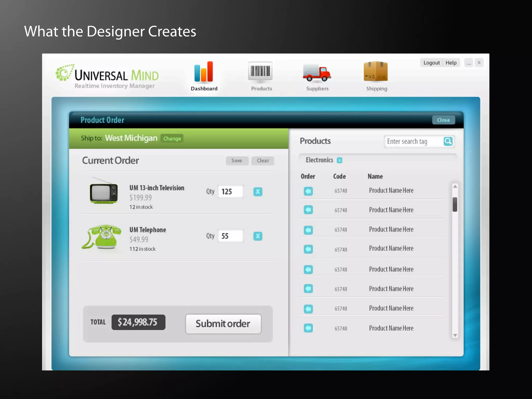The image size is (532, 399).
Task: Click the green telephone thumbnail
Action: [x=102, y=237]
